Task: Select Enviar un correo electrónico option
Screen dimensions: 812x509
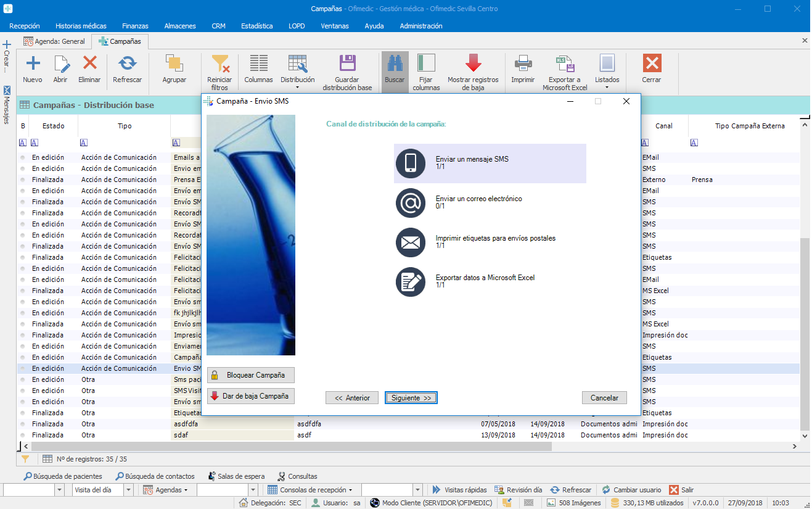Action: (x=478, y=203)
